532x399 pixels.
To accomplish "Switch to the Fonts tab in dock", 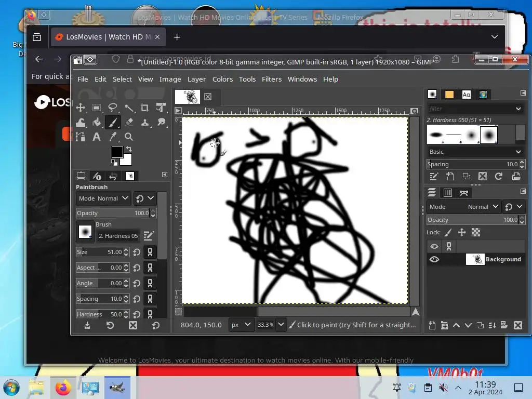I will [x=466, y=95].
